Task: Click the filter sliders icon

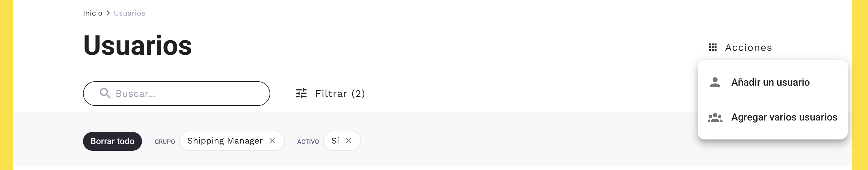Action: pos(301,93)
